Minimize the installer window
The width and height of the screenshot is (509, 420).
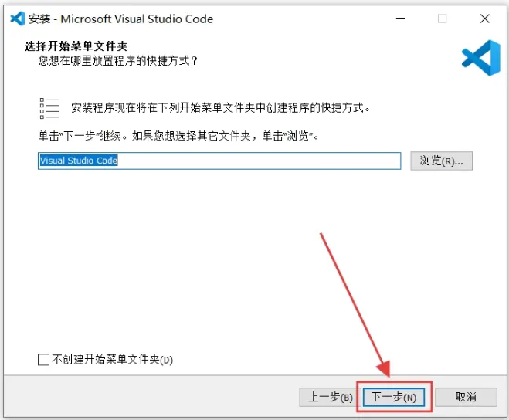click(400, 19)
